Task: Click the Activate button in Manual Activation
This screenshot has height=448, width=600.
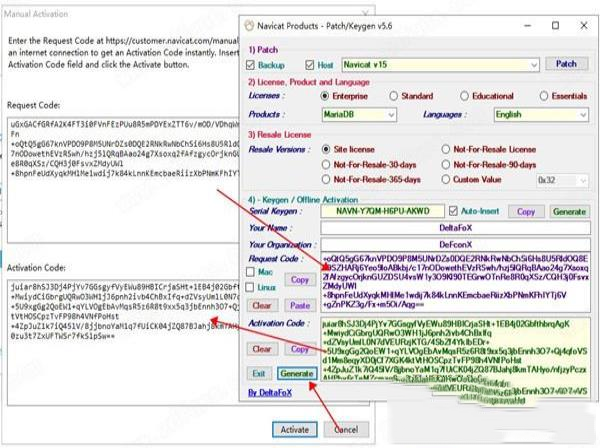Action: (295, 430)
